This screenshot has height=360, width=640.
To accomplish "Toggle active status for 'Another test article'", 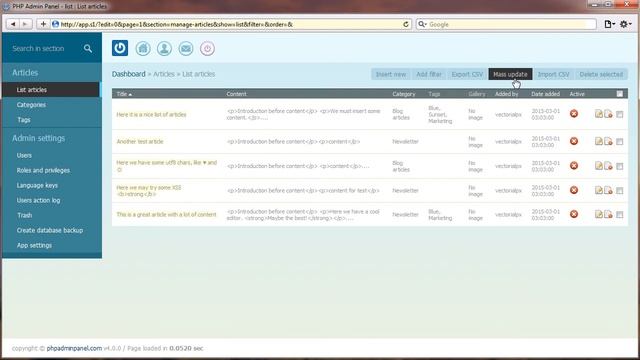I will (x=574, y=141).
